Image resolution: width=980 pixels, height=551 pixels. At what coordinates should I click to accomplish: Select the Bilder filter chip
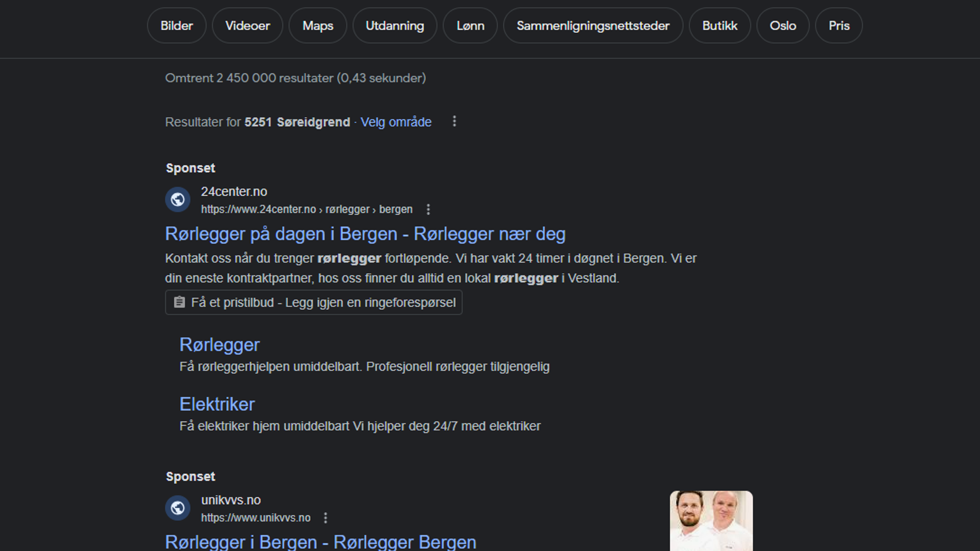pos(177,26)
